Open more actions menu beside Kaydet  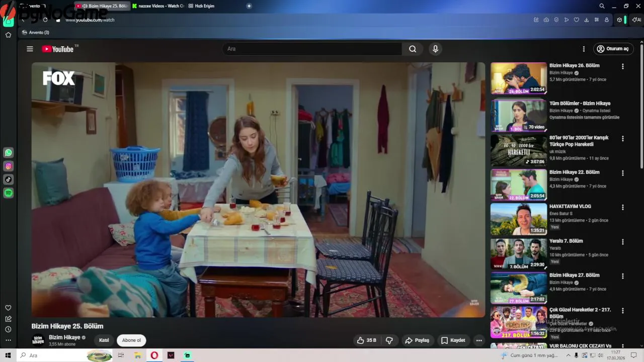pyautogui.click(x=479, y=340)
